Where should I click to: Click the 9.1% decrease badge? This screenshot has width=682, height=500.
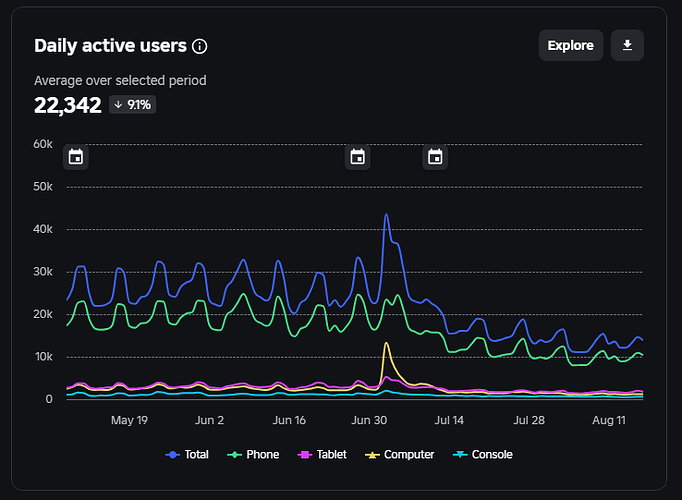coord(133,105)
